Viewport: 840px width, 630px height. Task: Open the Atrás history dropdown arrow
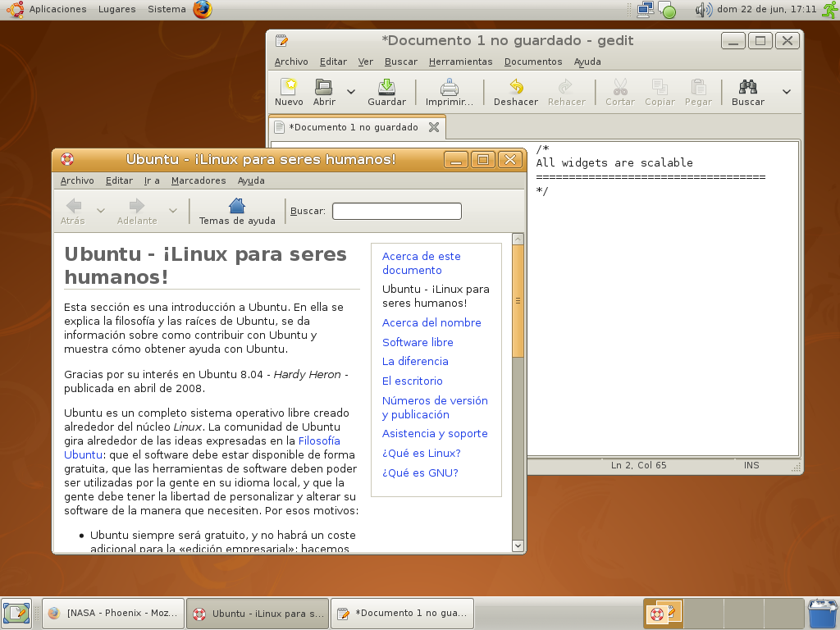[x=101, y=211]
